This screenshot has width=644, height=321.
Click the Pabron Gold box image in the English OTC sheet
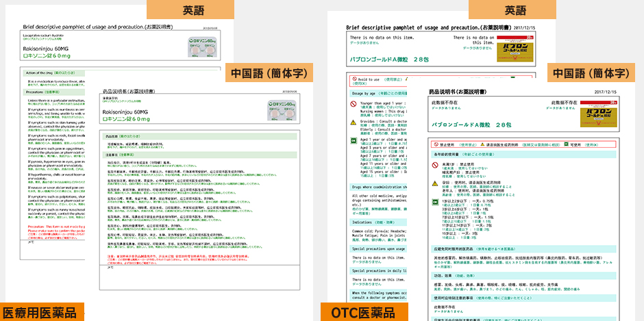click(x=515, y=48)
